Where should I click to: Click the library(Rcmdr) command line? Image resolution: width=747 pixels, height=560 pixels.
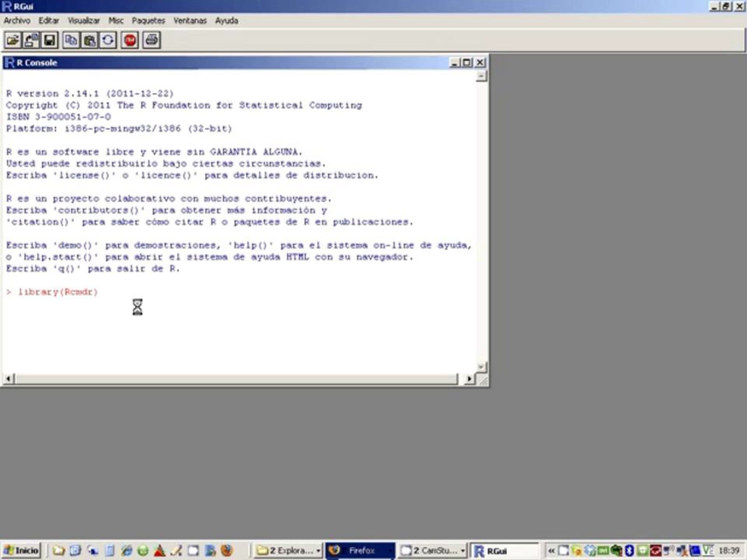[52, 292]
